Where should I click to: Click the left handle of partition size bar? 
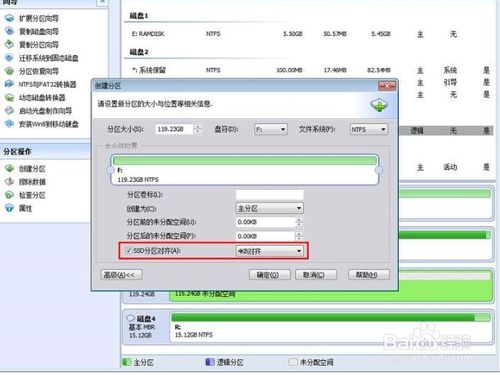110,170
